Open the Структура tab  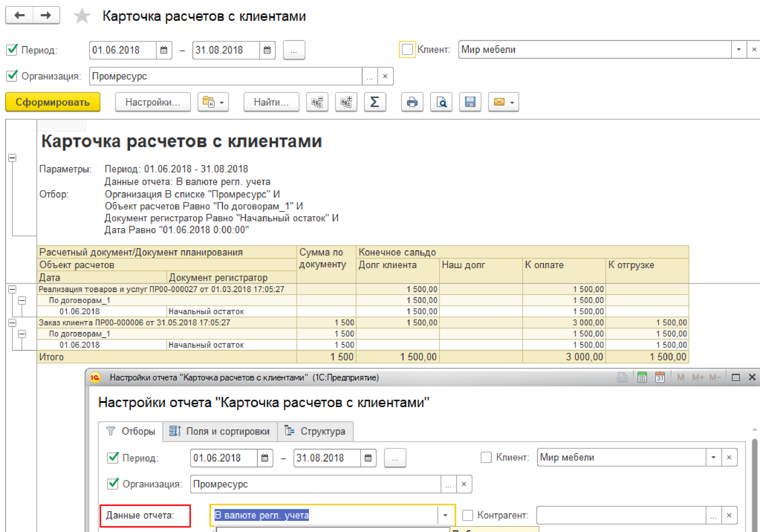point(315,431)
